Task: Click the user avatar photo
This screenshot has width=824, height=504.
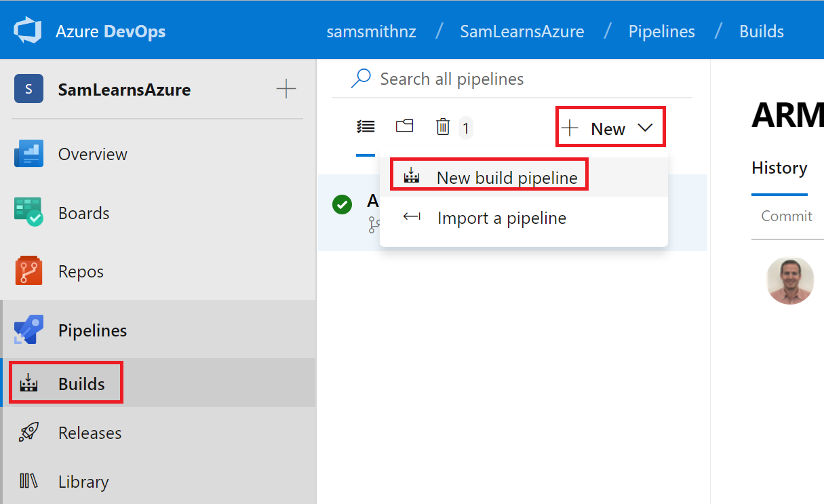Action: click(790, 280)
